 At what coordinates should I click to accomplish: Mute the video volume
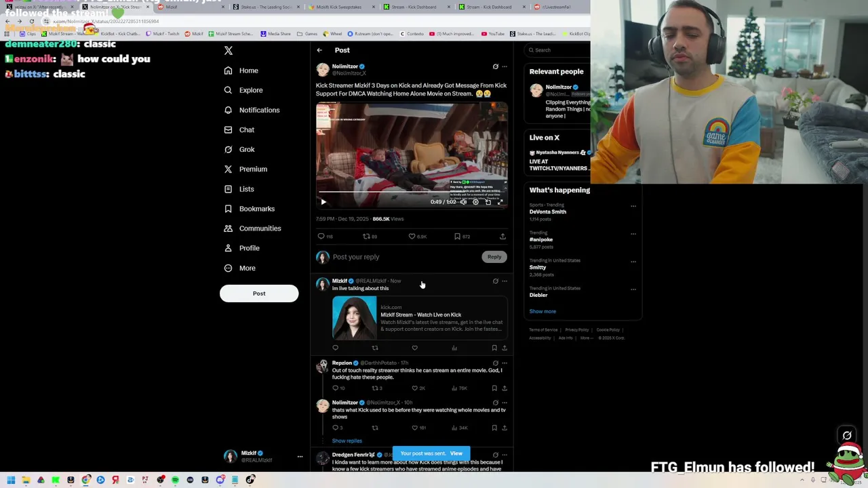point(463,202)
